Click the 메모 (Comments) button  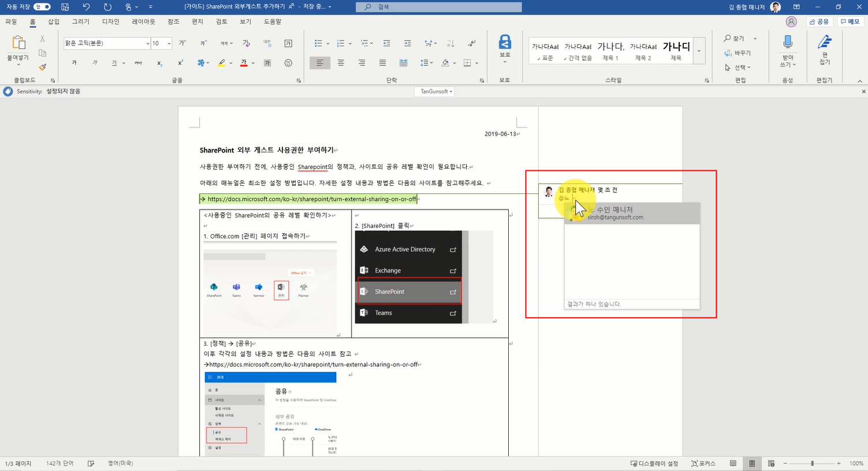pos(850,21)
